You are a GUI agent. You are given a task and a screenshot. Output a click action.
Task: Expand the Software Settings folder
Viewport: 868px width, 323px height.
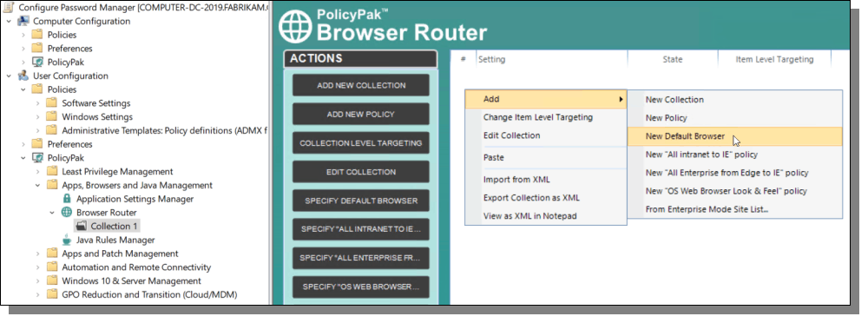37,103
